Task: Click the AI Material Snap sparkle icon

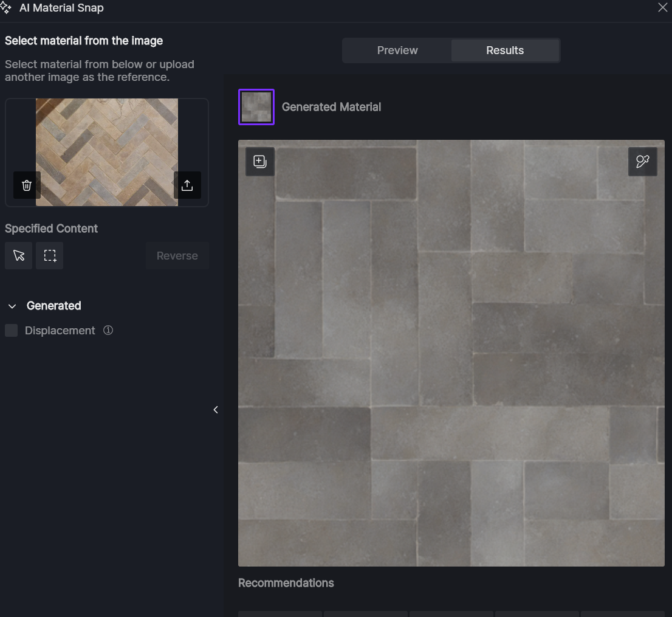Action: [x=6, y=8]
